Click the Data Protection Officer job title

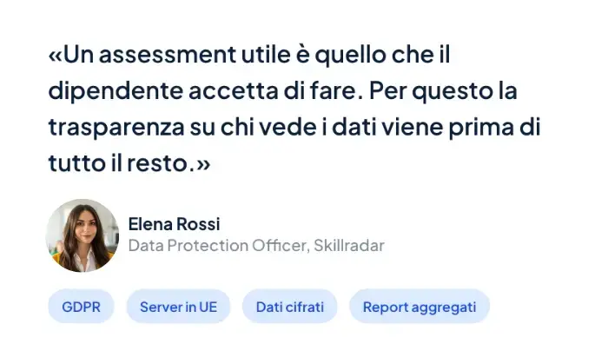click(x=219, y=245)
